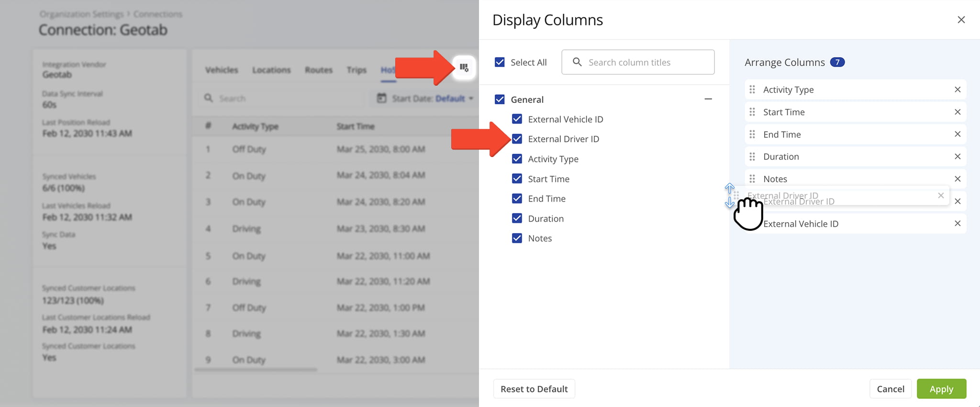Untick the Duration column checkbox

pyautogui.click(x=517, y=218)
